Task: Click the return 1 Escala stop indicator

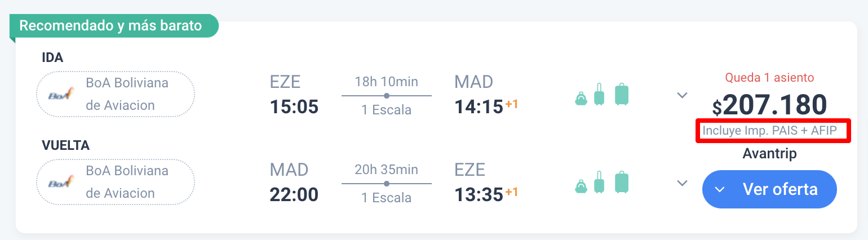Action: (x=387, y=198)
